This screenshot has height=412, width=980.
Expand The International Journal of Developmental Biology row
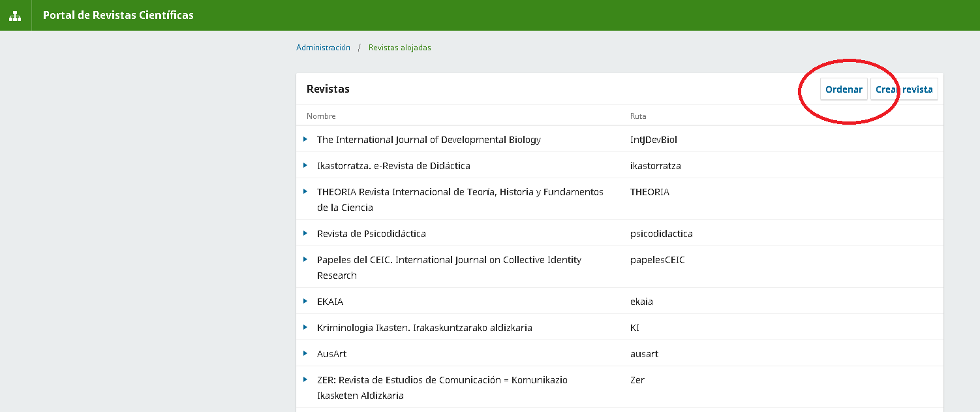tap(305, 139)
